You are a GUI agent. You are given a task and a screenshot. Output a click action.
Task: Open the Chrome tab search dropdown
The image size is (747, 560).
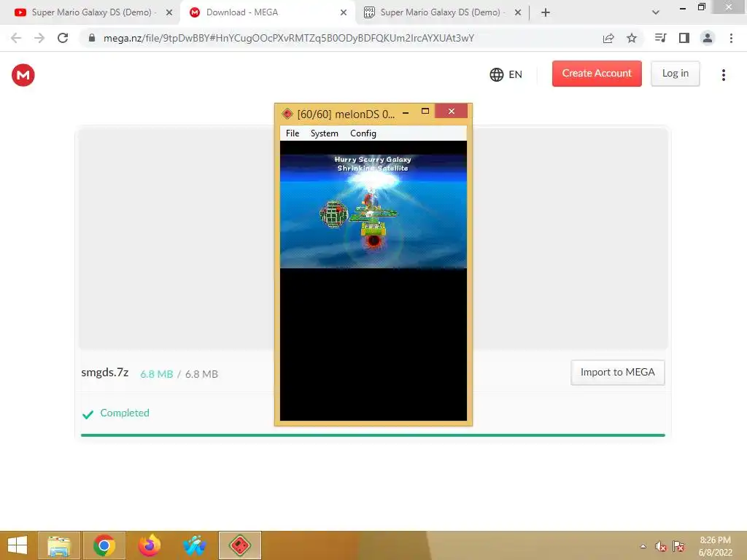(656, 12)
